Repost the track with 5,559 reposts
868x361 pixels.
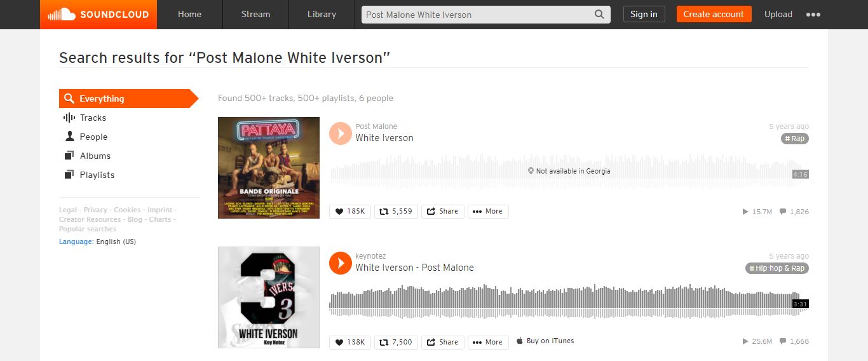(x=396, y=212)
